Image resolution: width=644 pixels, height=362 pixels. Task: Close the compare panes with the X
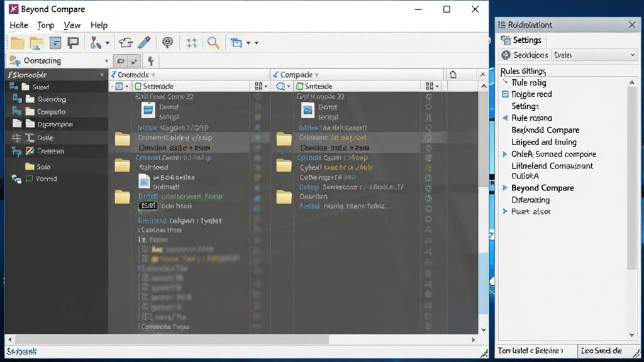click(482, 74)
